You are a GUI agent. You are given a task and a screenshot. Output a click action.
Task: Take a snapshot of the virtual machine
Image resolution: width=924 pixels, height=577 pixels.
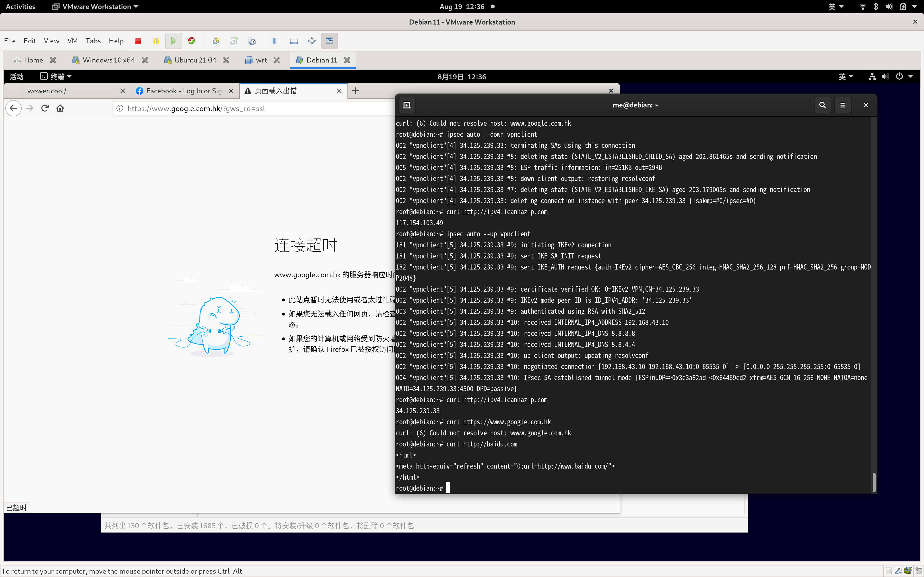click(216, 41)
